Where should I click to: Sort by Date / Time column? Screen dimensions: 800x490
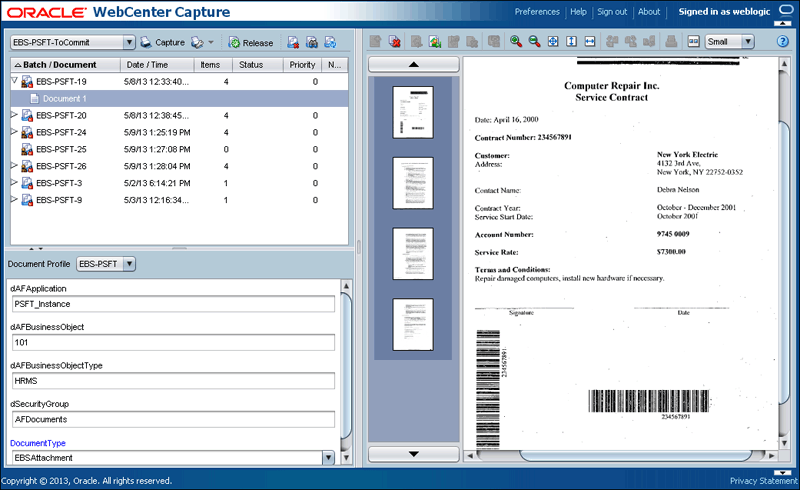(x=157, y=65)
